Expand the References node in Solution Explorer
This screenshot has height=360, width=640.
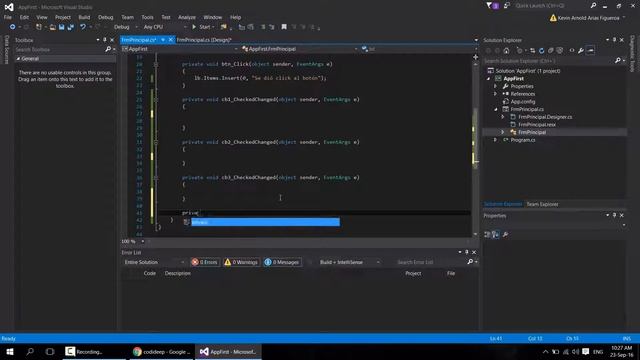[496, 94]
